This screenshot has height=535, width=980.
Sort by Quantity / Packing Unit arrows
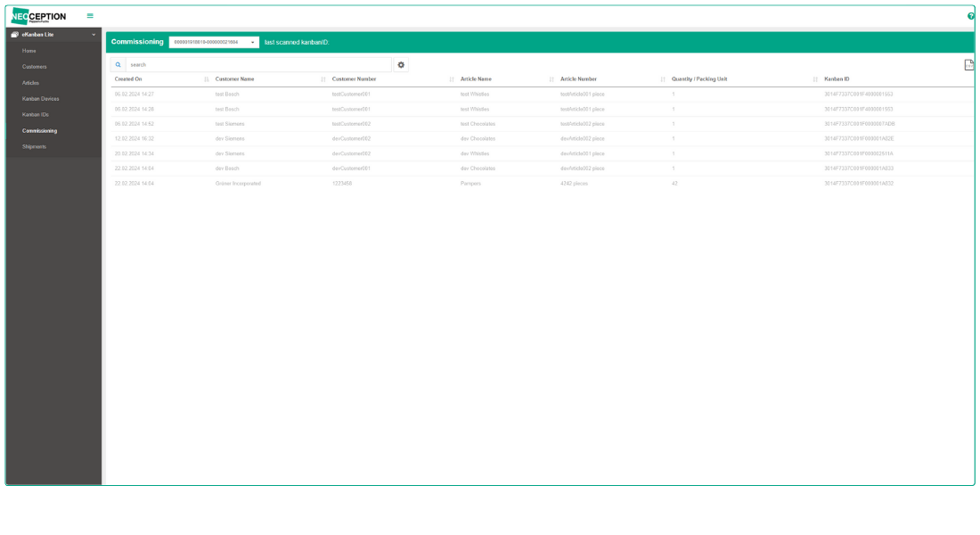click(815, 79)
